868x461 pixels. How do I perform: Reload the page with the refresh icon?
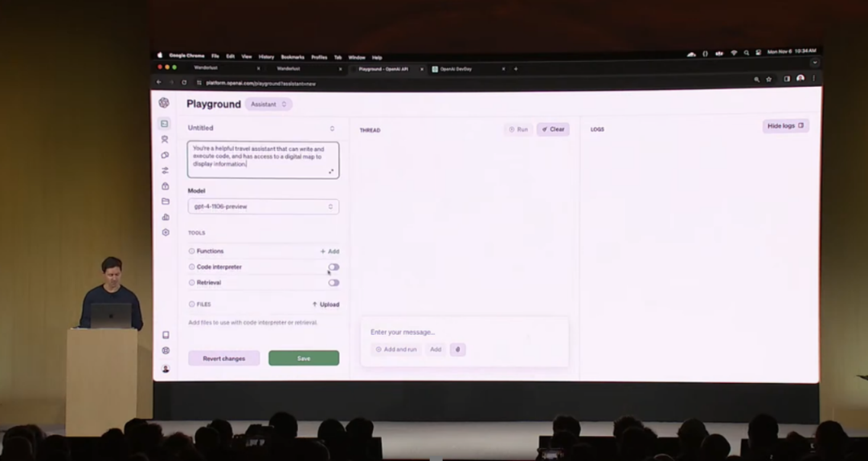(x=184, y=83)
